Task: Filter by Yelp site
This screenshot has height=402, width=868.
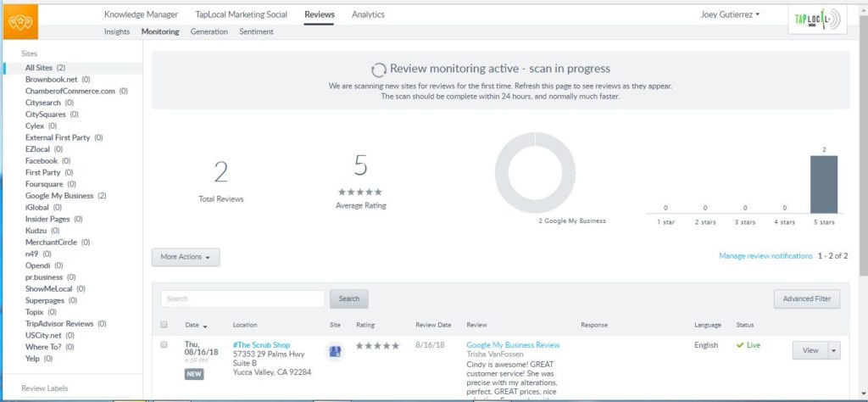Action: pos(39,358)
